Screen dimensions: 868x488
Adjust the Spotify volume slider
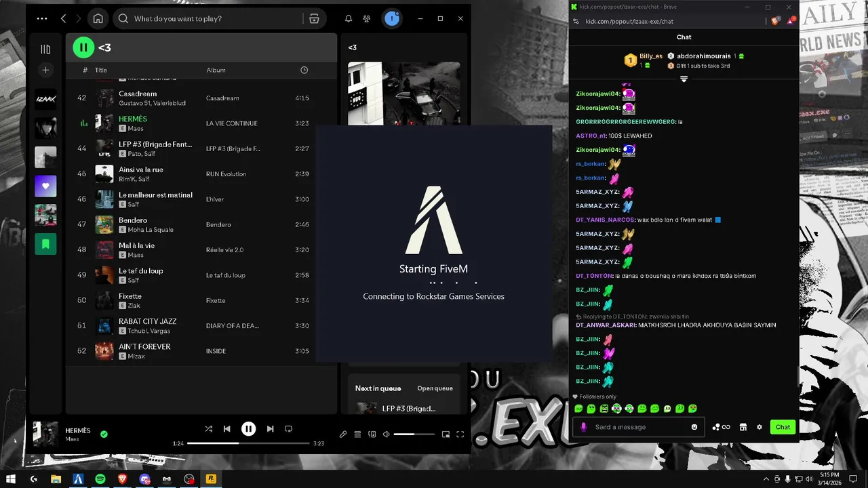(x=414, y=434)
